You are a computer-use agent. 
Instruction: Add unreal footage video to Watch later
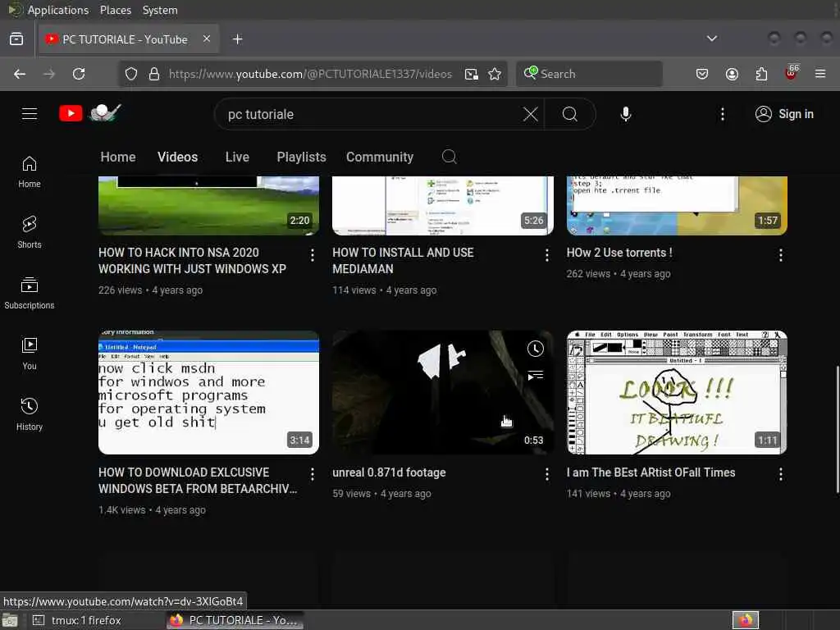click(x=535, y=349)
